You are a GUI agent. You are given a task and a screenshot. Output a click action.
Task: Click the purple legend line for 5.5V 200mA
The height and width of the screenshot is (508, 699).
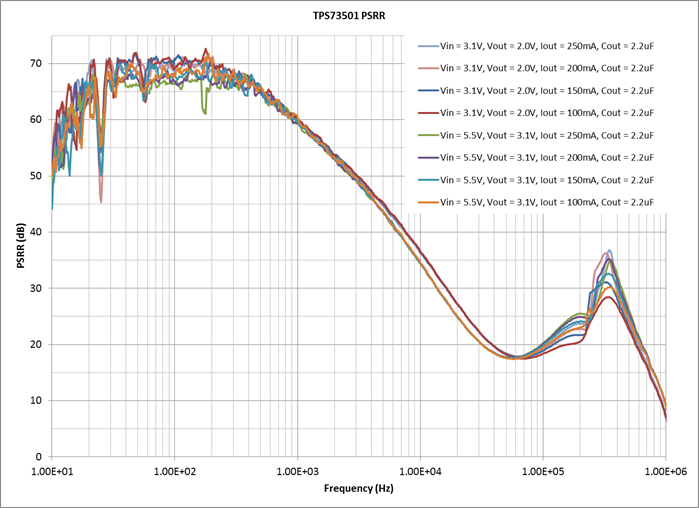tap(428, 157)
